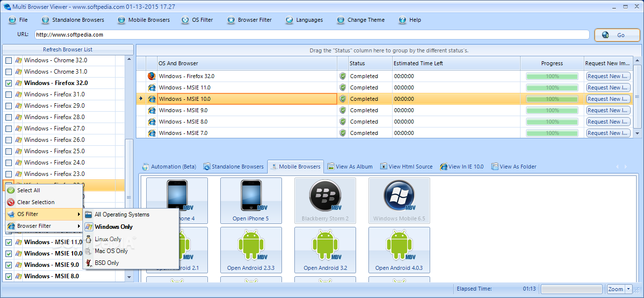
Task: Open the Mobile Browsers menu in menu bar
Action: coord(144,20)
